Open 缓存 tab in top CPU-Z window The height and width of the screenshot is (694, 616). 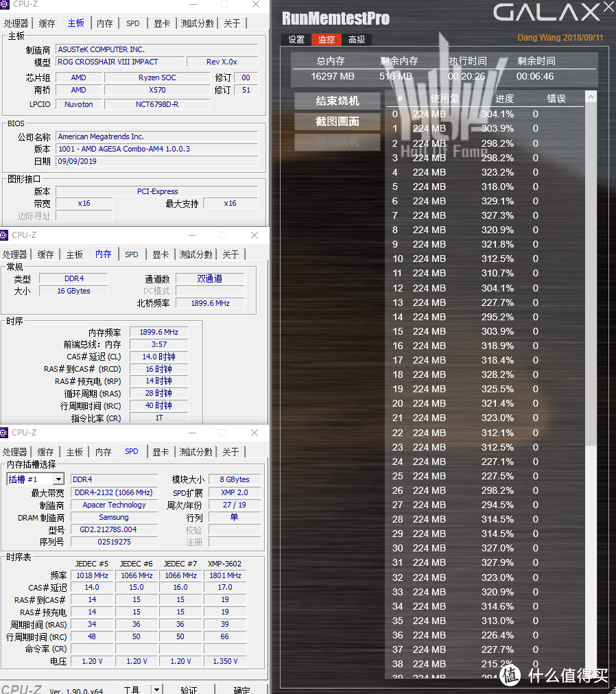[47, 23]
